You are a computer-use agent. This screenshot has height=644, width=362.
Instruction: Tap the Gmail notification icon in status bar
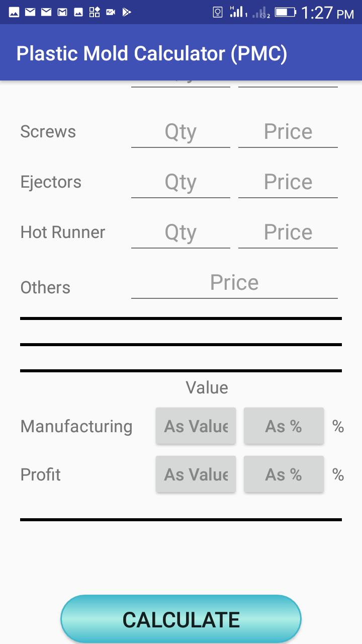(62, 12)
